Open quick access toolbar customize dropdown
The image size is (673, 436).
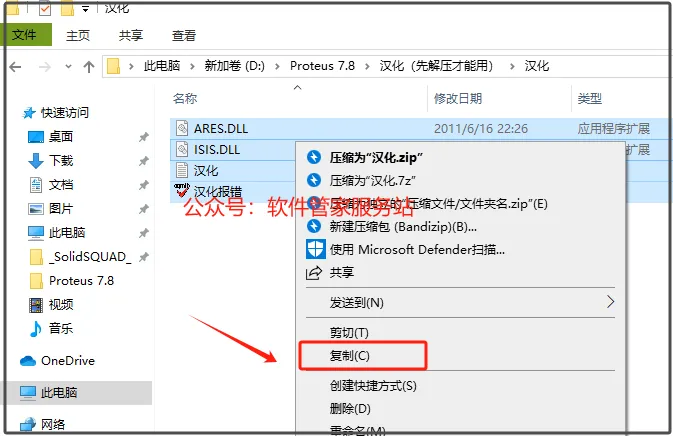85,9
